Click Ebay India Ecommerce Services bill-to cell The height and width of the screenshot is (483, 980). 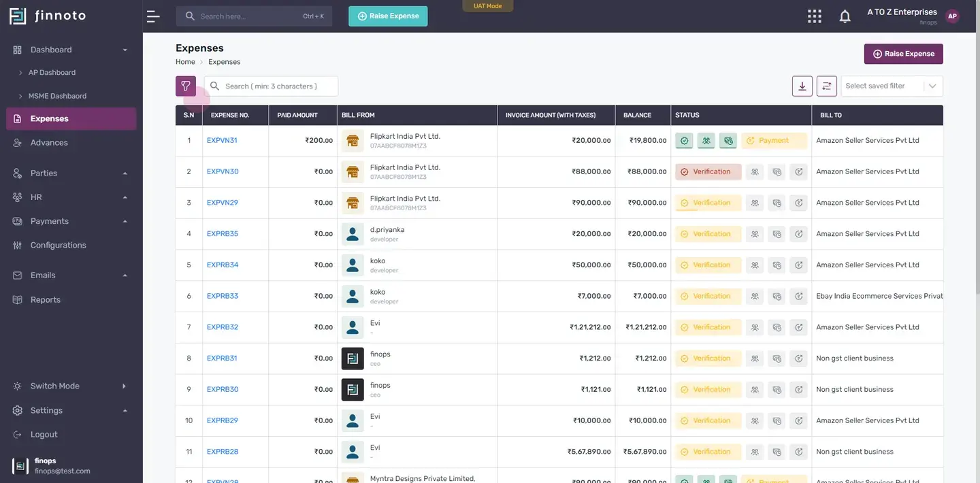pyautogui.click(x=879, y=297)
